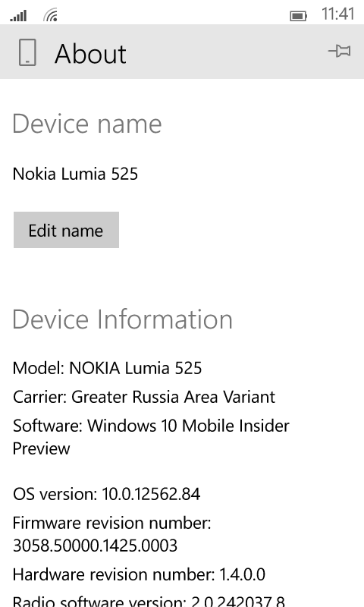Tap the phone device icon in header

(27, 52)
